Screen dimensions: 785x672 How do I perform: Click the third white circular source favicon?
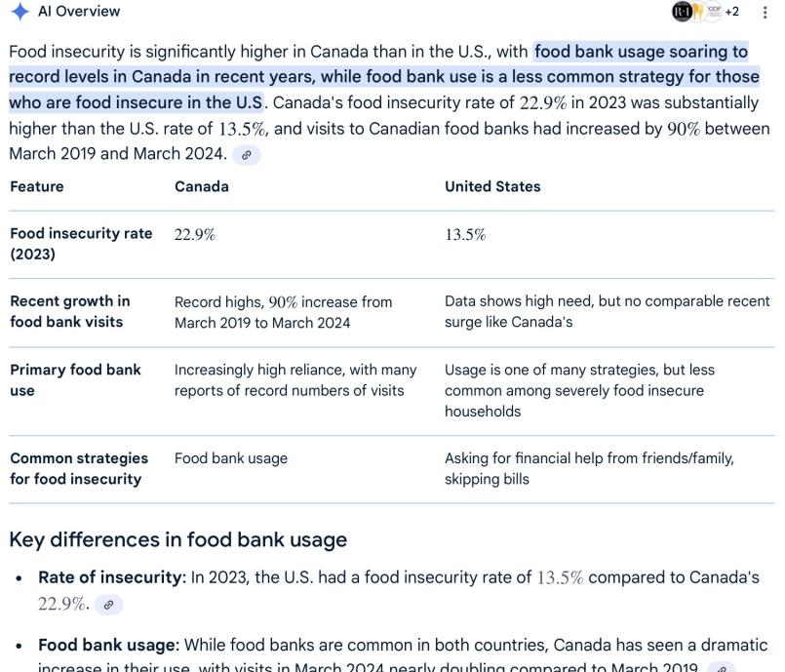pyautogui.click(x=712, y=12)
